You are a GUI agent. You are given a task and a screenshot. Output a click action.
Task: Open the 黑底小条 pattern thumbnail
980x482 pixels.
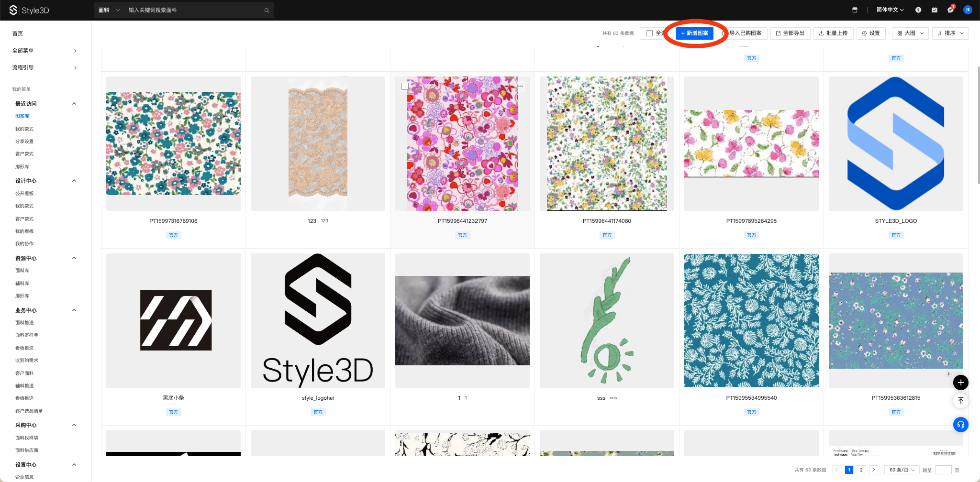[x=173, y=320]
